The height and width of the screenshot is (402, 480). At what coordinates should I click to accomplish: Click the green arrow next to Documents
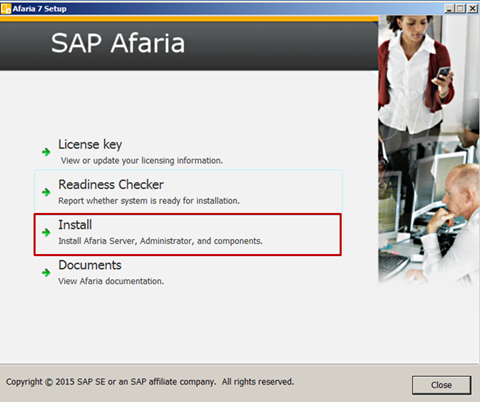46,273
